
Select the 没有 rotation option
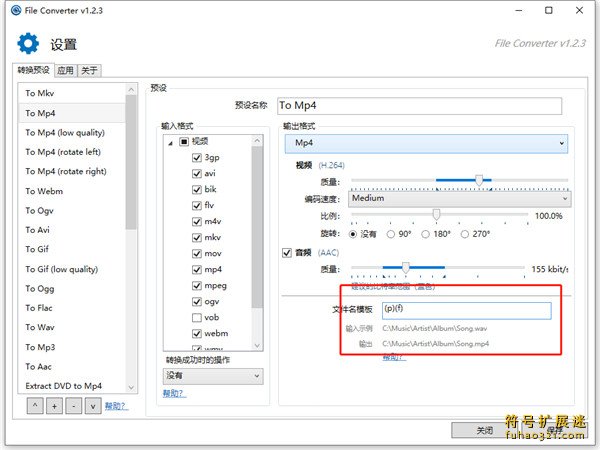353,234
